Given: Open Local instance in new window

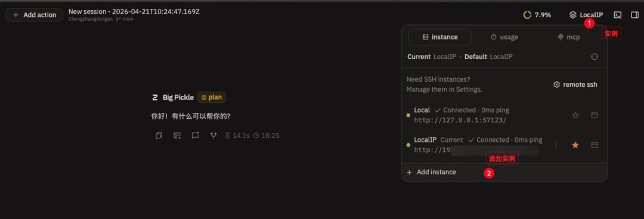Looking at the screenshot, I should click(x=594, y=115).
